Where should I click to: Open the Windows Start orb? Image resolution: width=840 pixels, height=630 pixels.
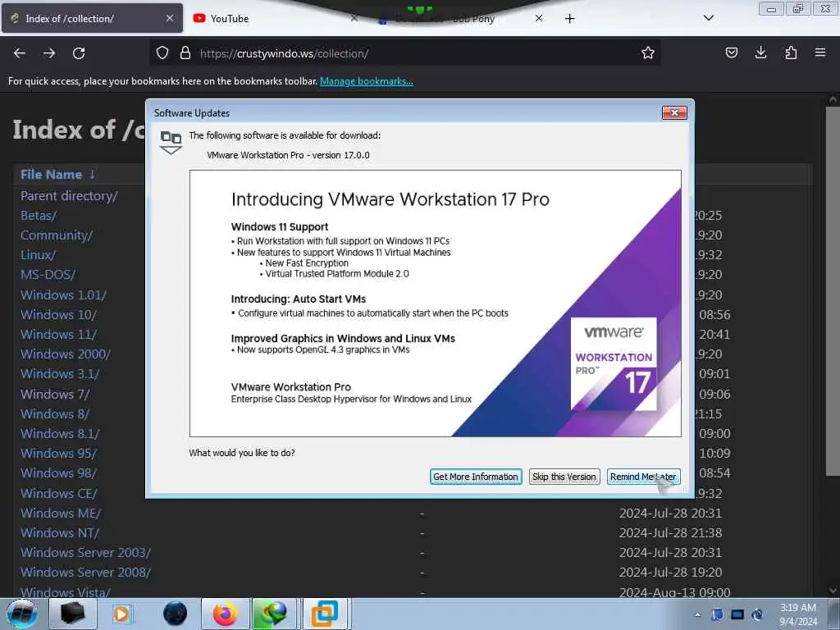22,614
